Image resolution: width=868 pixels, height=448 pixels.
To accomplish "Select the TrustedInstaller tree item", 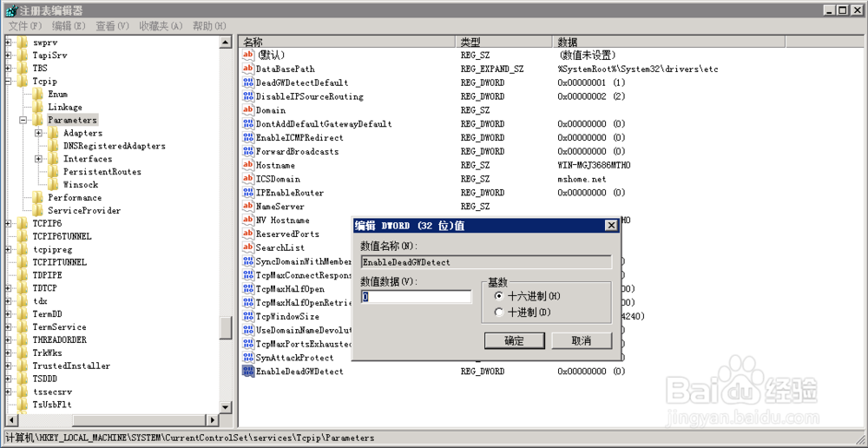I will [x=71, y=366].
